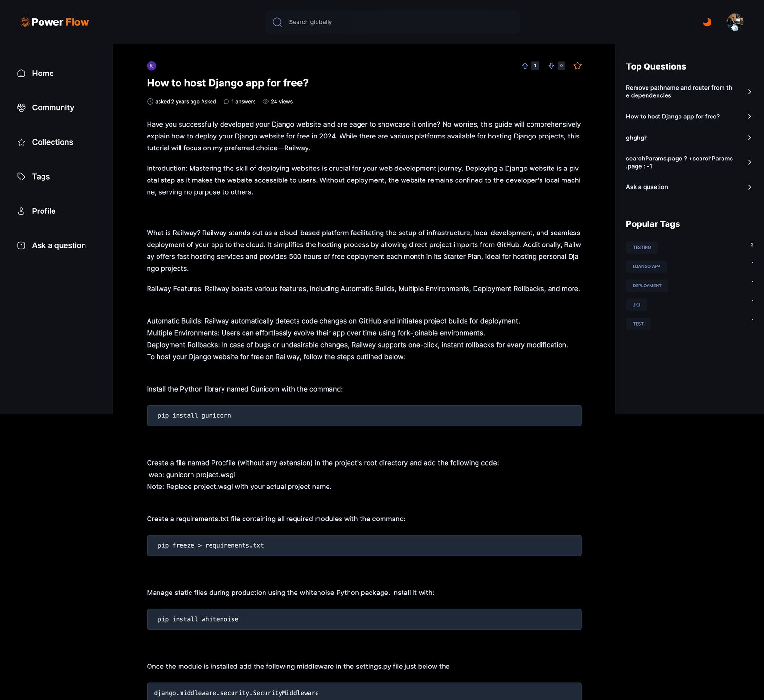764x700 pixels.
Task: Click chevron next to ghghgh
Action: 749,138
